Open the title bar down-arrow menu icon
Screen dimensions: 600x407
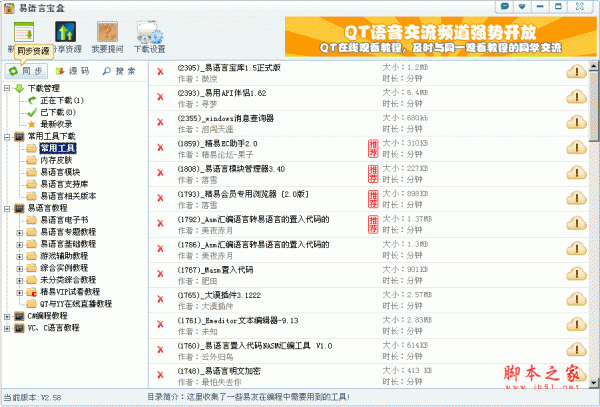pos(522,7)
